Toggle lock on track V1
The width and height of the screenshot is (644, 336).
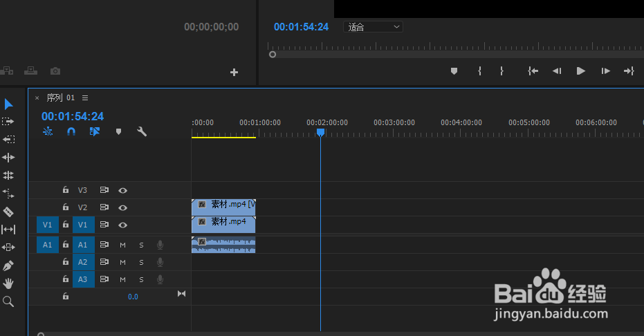coord(65,225)
